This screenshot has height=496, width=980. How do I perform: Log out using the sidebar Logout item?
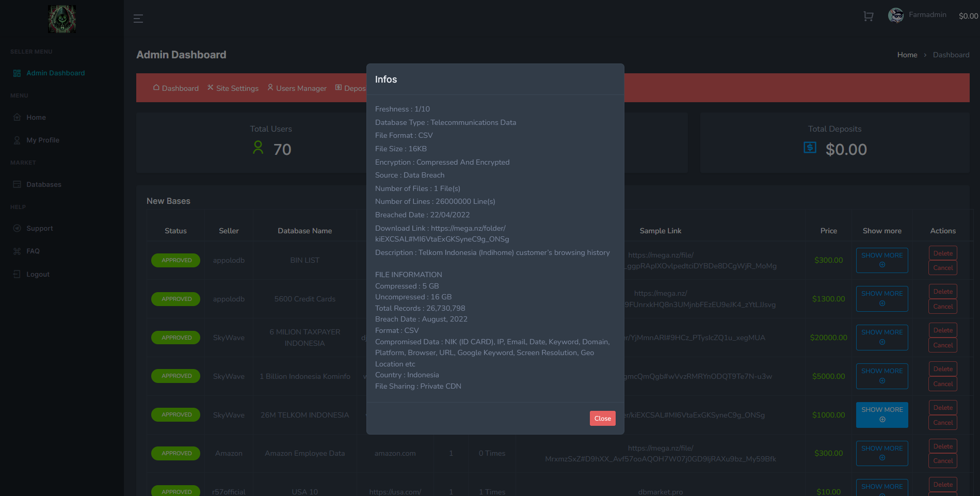[38, 274]
